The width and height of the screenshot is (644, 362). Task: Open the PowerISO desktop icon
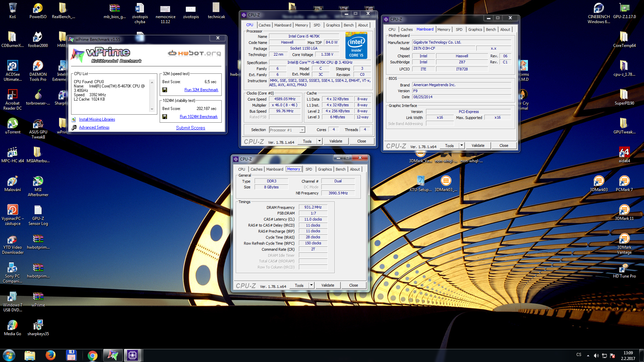(38, 10)
